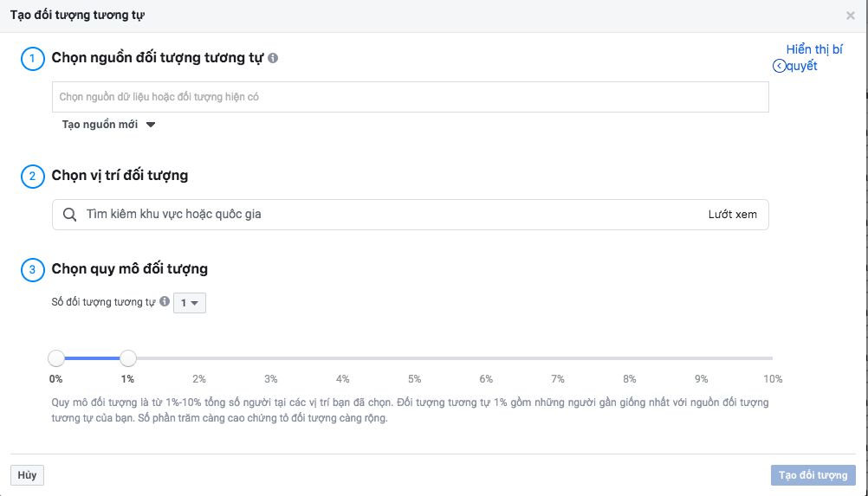Viewport: 868px width, 496px height.
Task: Click the 10% label on audience slider
Action: [x=773, y=379]
